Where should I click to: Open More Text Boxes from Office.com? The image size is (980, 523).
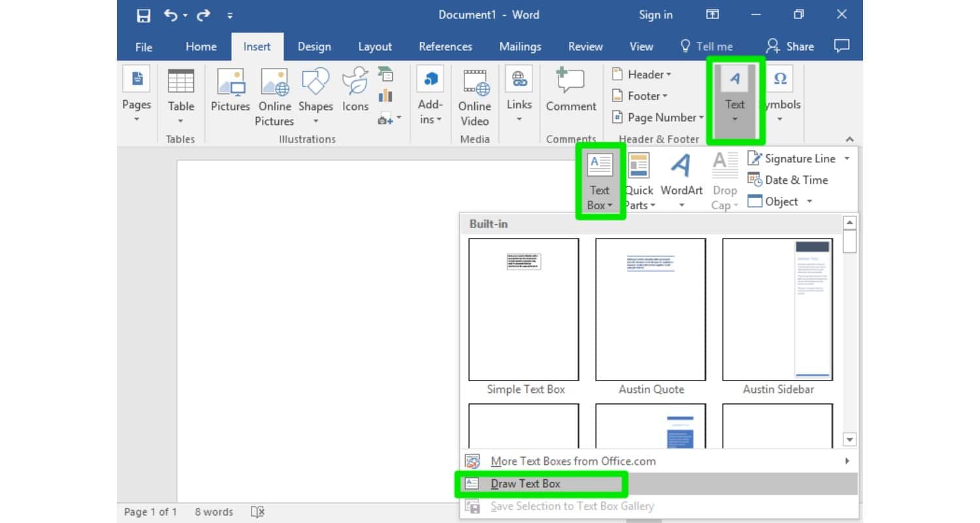659,462
